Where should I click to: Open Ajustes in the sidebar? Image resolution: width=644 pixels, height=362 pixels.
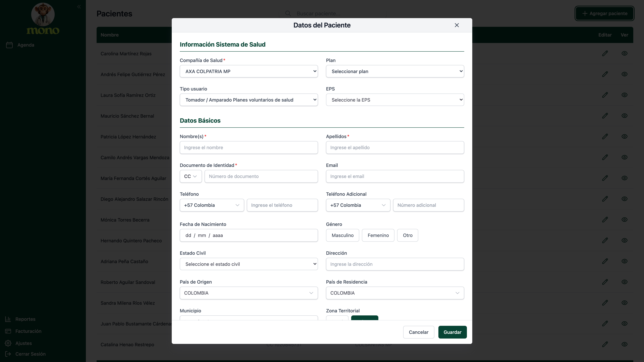click(x=18, y=343)
